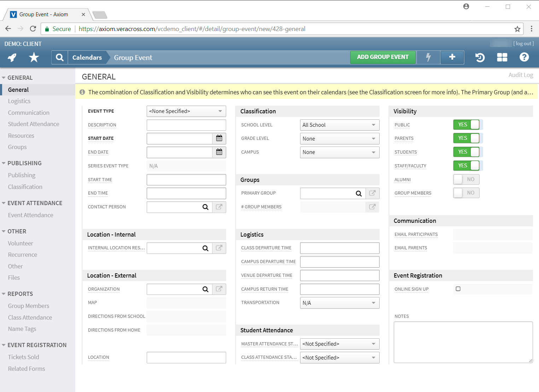The width and height of the screenshot is (539, 392).
Task: Search for a Primary Group using magnifier
Action: 358,194
